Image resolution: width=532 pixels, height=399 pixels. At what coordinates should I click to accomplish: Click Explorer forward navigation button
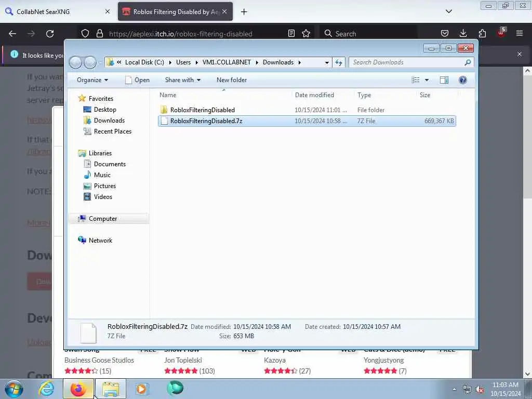click(x=90, y=62)
